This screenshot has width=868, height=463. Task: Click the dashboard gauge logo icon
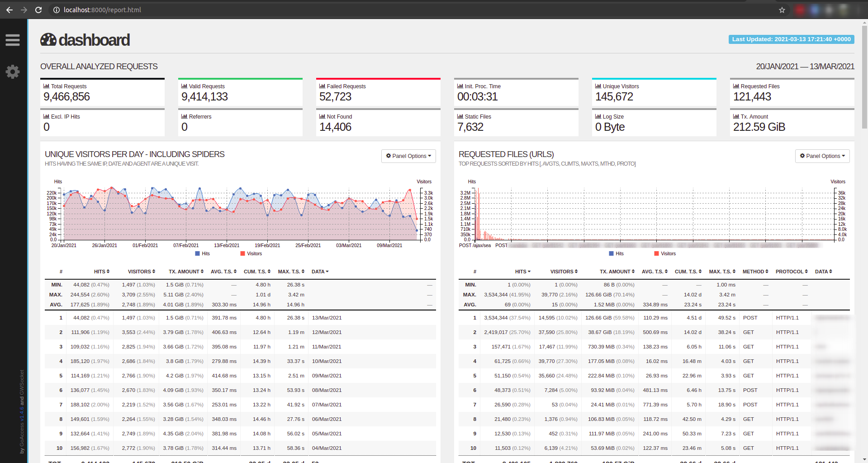(x=48, y=40)
